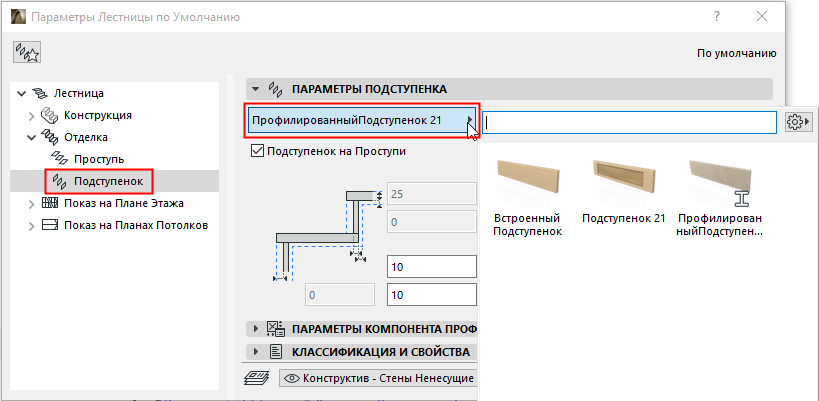Select Показ на Планах Потолков item
819x401 pixels.
(136, 226)
